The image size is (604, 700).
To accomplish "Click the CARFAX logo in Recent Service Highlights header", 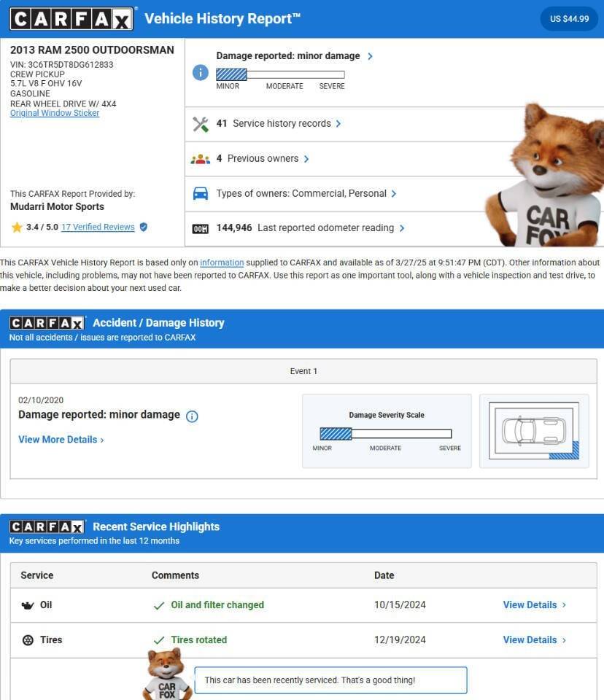I will pos(47,526).
